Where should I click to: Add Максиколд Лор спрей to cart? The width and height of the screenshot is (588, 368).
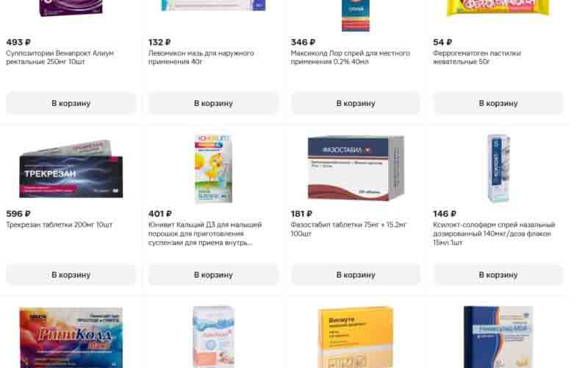click(x=356, y=103)
